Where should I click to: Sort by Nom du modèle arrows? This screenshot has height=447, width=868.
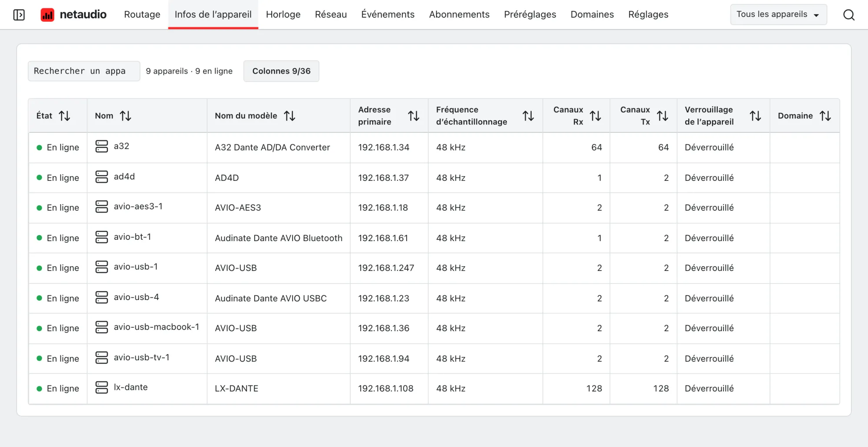point(289,116)
